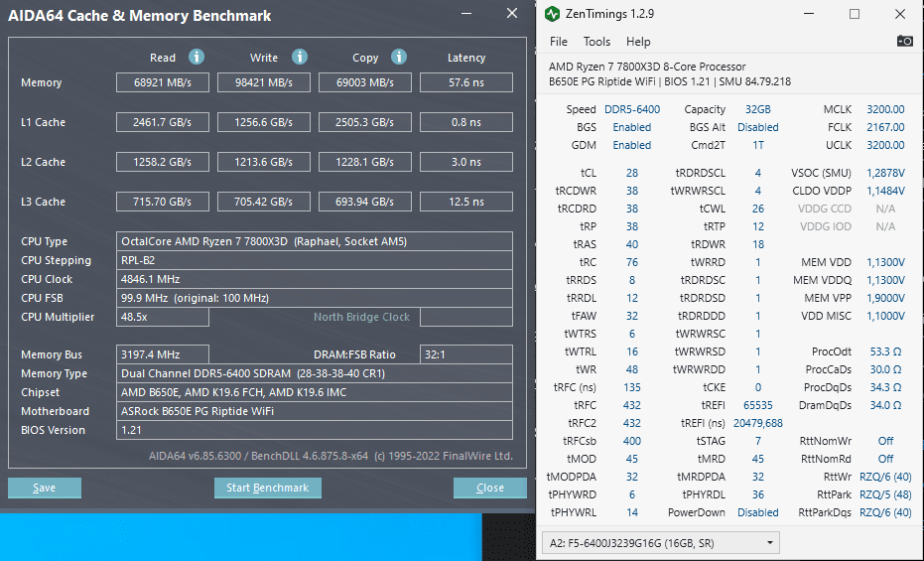The image size is (924, 561).
Task: Click the DRAM:FSB Ratio value 32:1
Action: coord(466,354)
